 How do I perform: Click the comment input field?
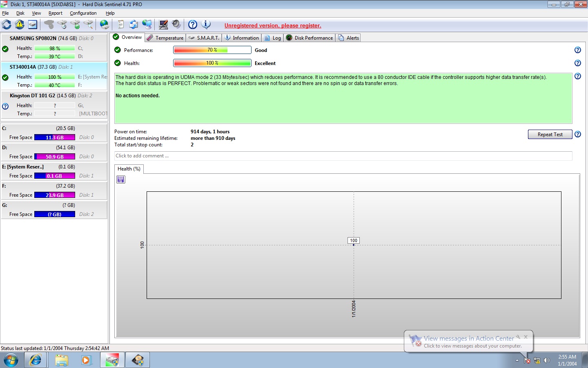click(x=343, y=156)
